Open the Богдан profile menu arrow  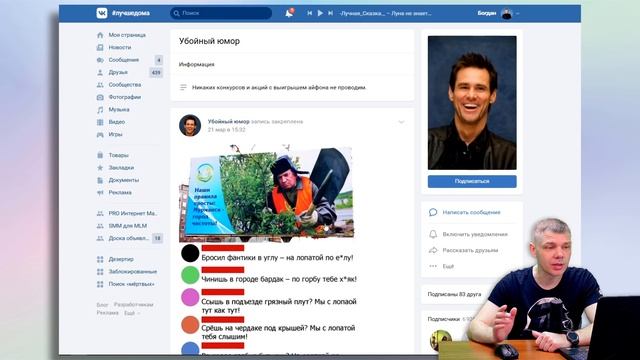[518, 13]
